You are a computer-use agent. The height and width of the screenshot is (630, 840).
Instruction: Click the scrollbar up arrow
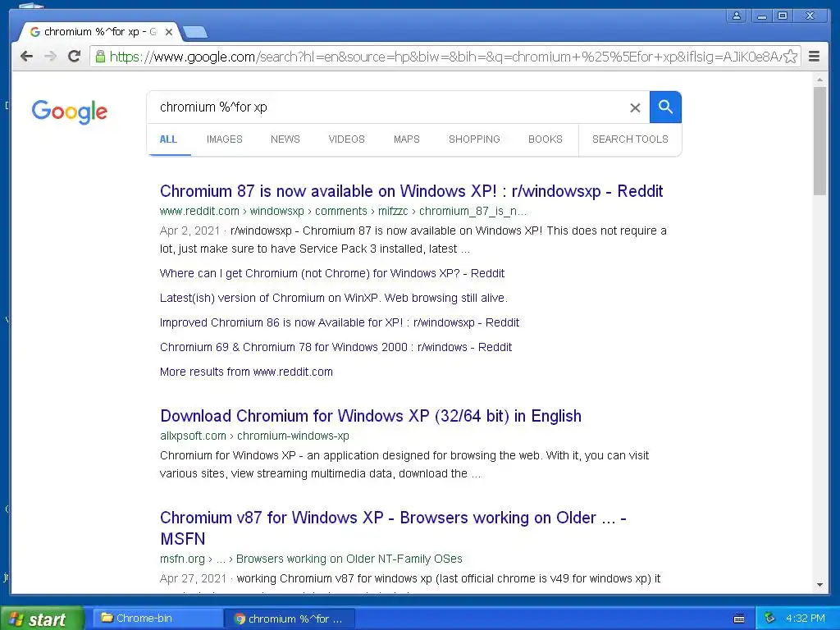(x=819, y=80)
